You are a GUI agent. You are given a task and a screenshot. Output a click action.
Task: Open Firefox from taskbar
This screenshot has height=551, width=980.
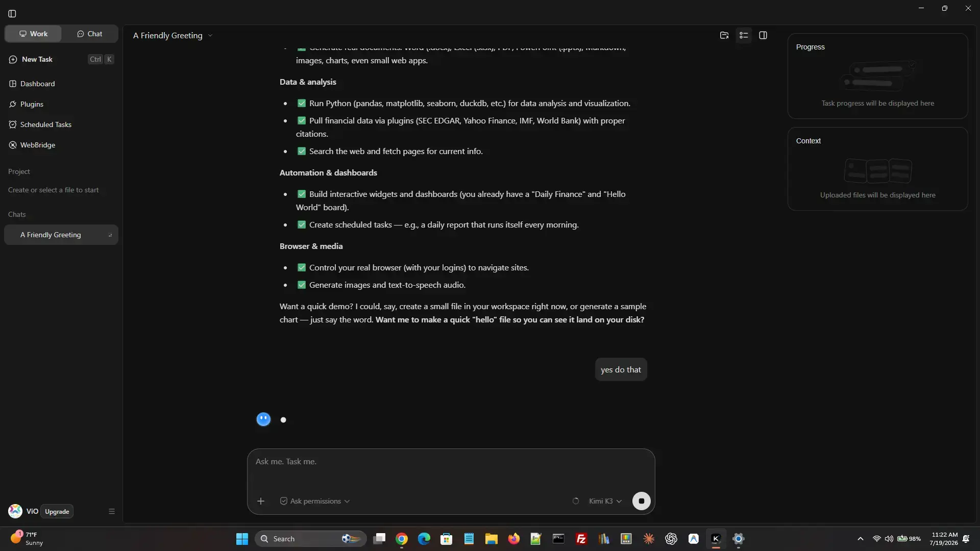click(514, 539)
